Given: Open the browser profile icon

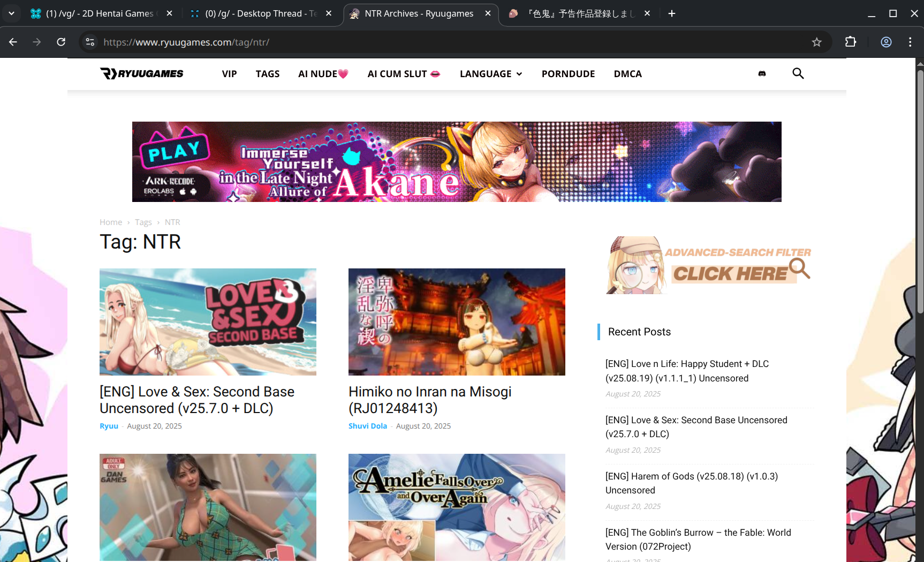Looking at the screenshot, I should (887, 42).
